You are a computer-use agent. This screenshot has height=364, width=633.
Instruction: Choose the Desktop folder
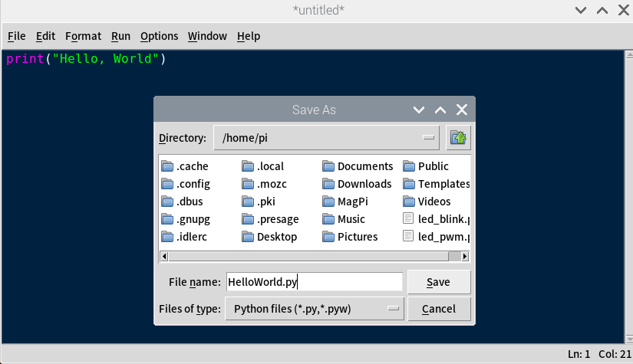[269, 237]
